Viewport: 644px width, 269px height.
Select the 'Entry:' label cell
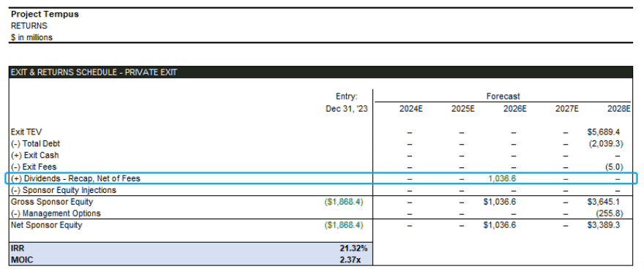[x=347, y=96]
